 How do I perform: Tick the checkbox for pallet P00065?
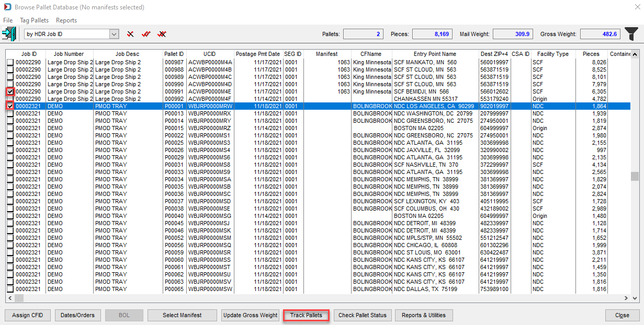(x=10, y=289)
